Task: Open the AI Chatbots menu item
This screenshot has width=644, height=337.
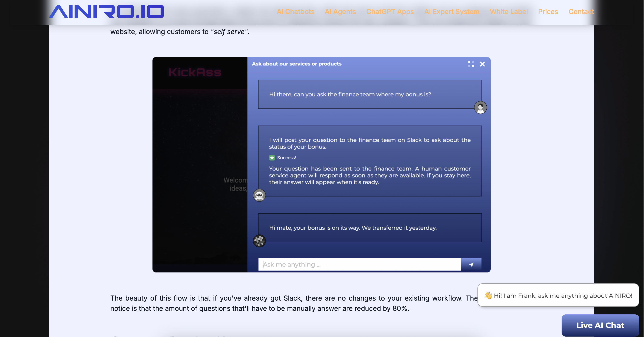Action: click(x=295, y=12)
